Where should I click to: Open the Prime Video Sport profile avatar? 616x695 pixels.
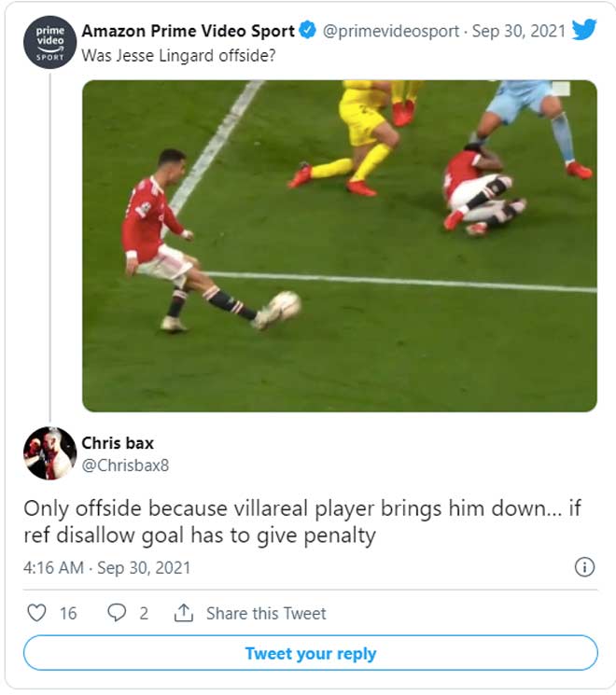tap(51, 42)
